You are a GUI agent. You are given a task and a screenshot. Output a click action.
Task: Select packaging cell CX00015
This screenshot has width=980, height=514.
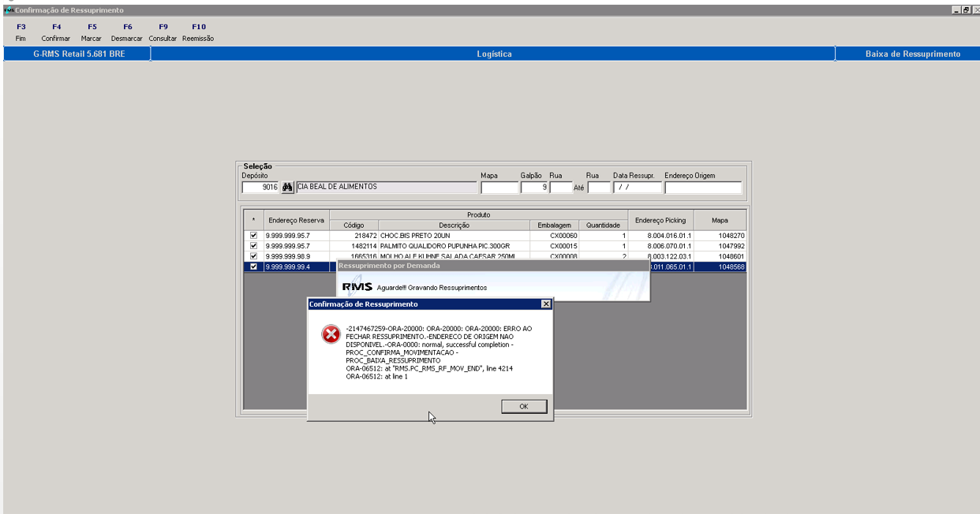pyautogui.click(x=553, y=246)
